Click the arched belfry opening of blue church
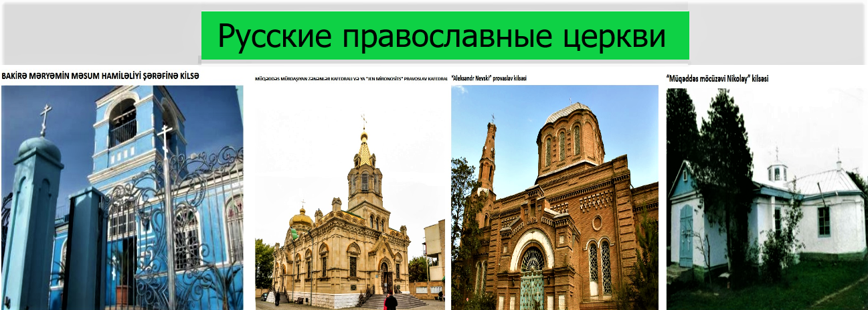Image resolution: width=868 pixels, height=310 pixels. tap(122, 123)
